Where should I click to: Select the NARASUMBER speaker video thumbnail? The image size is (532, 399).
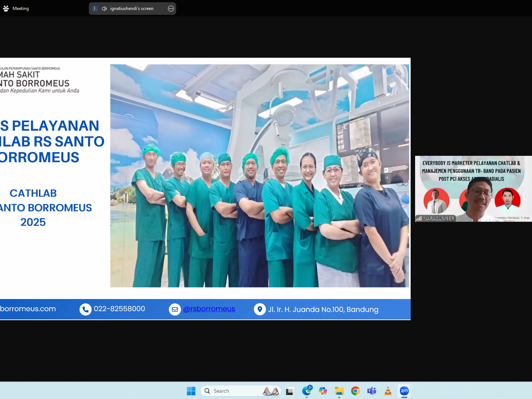click(473, 189)
